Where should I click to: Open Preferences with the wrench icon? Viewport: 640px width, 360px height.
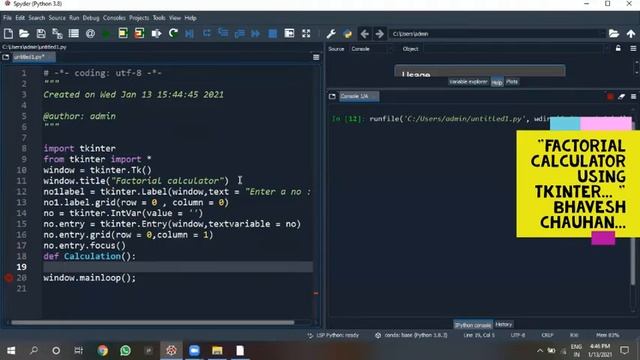click(x=331, y=33)
